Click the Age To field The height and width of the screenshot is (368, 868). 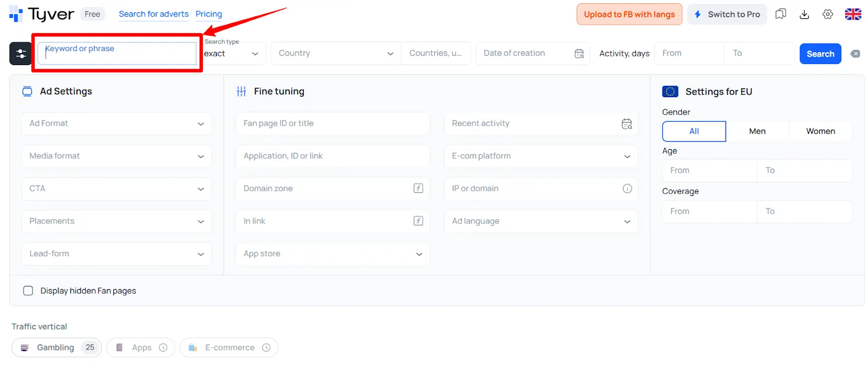[805, 170]
